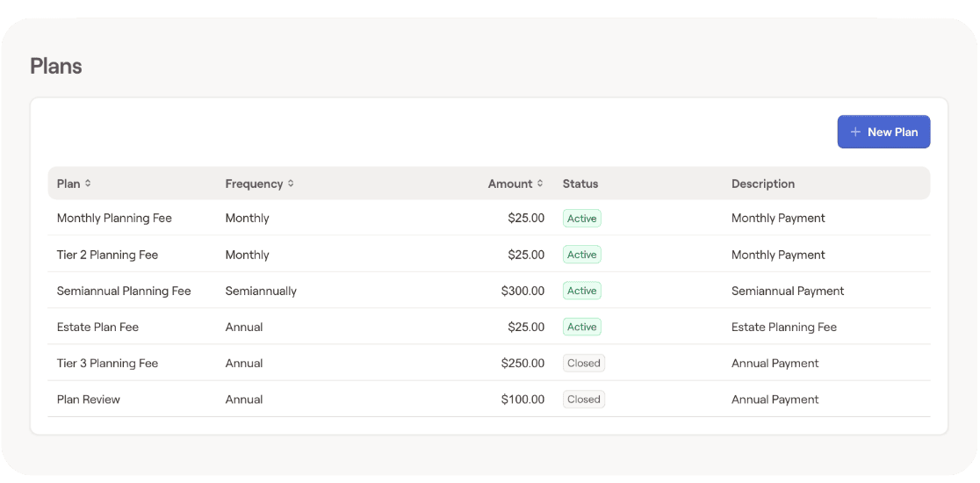Click the $250.00 amount cell

(x=522, y=364)
